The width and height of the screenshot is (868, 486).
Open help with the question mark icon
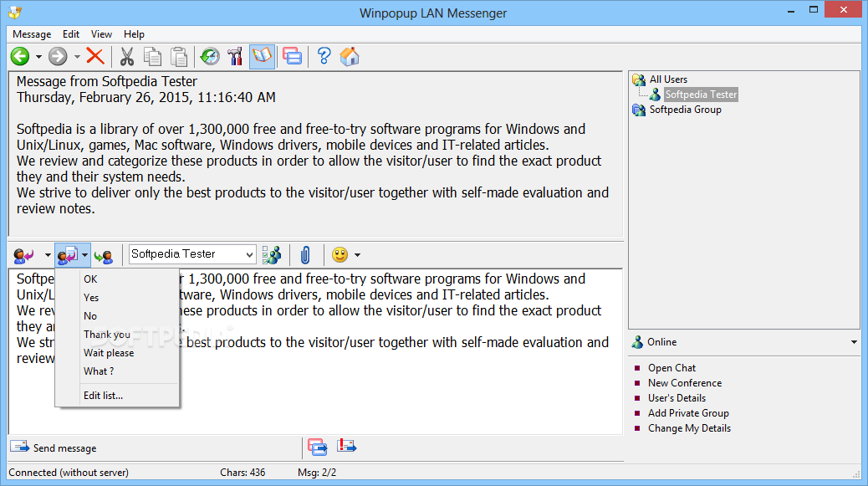pos(324,56)
